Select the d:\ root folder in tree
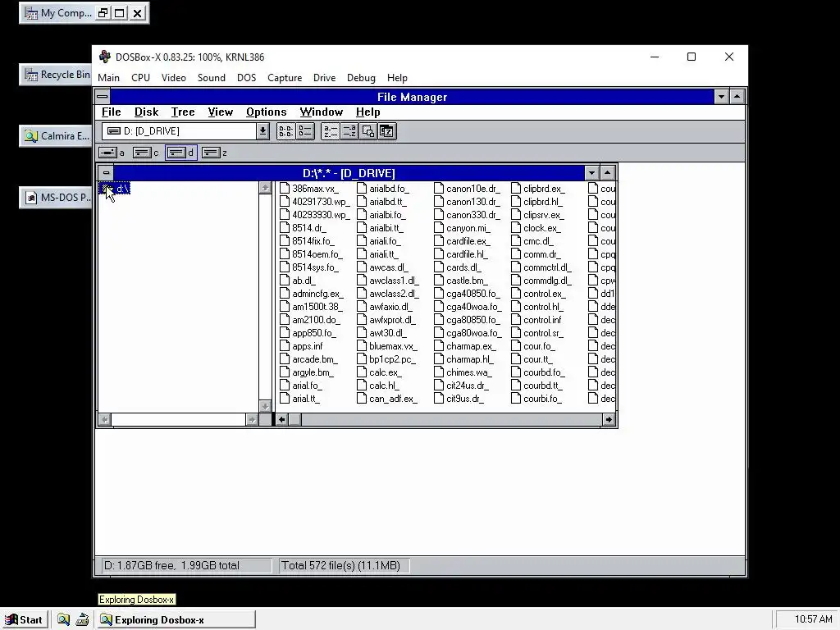840x630 pixels. point(115,189)
